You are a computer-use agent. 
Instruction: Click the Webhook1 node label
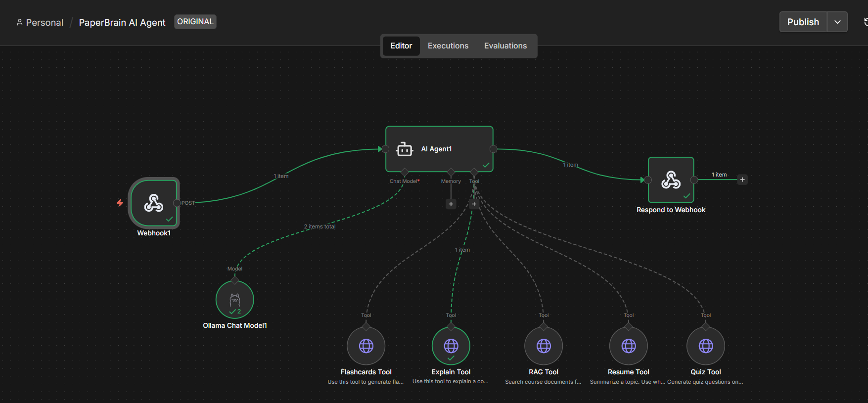154,233
